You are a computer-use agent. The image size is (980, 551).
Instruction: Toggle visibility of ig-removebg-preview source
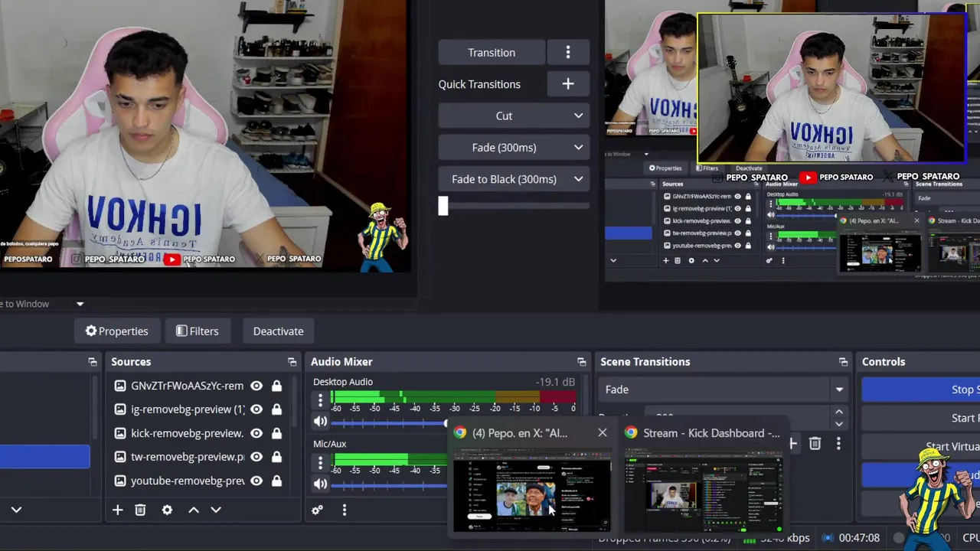click(x=256, y=409)
